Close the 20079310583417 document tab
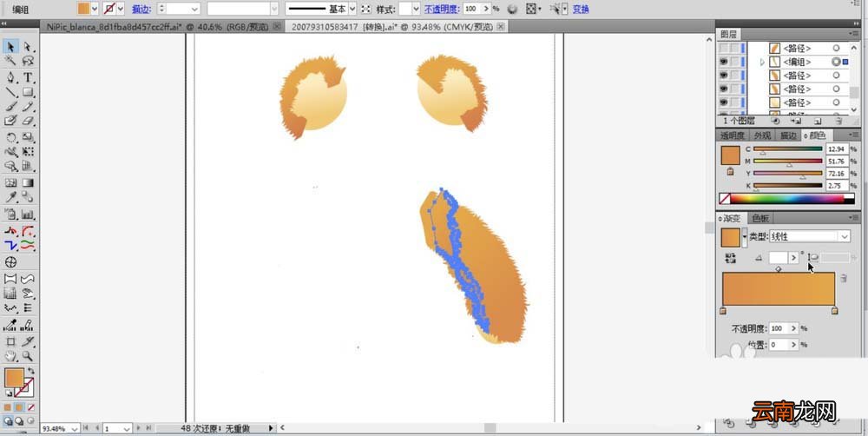Screen dimensions: 868x436 (501, 27)
